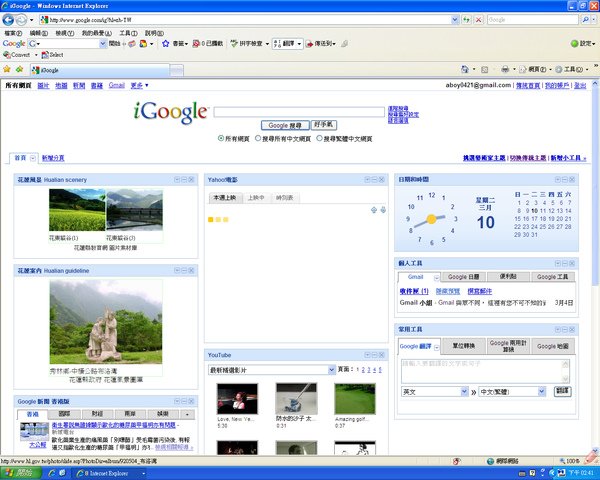The width and height of the screenshot is (600, 480).
Task: Click the add new tab link in iGoogle
Action: [x=53, y=158]
